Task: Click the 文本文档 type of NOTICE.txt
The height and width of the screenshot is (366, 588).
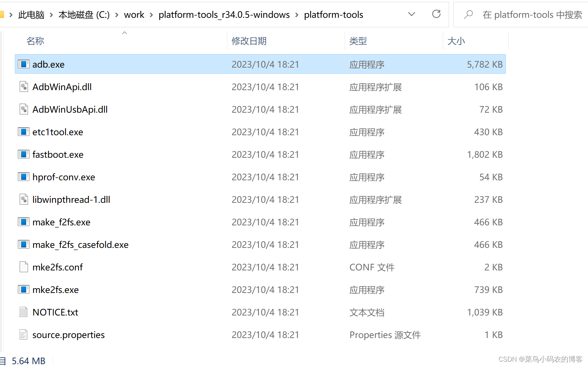Action: coord(367,312)
